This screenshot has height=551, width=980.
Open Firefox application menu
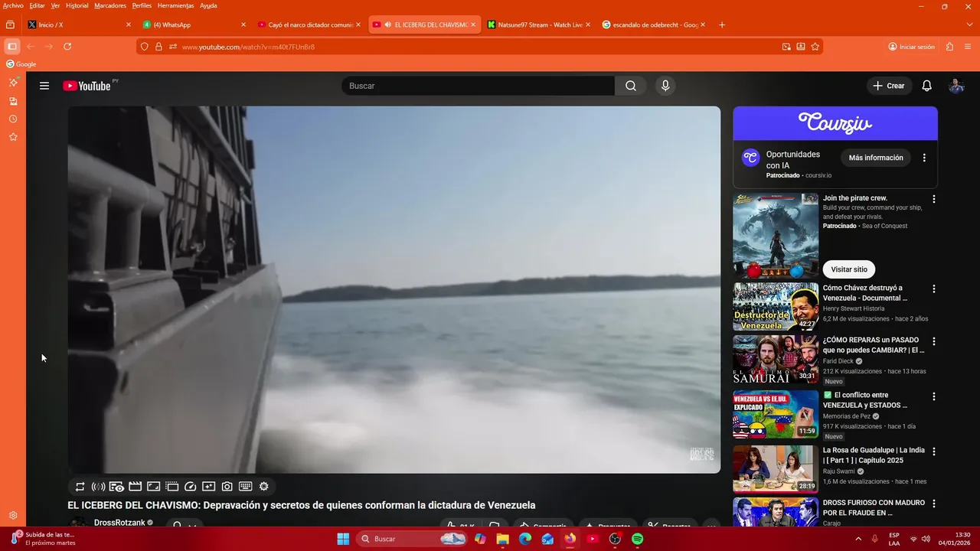pyautogui.click(x=969, y=47)
